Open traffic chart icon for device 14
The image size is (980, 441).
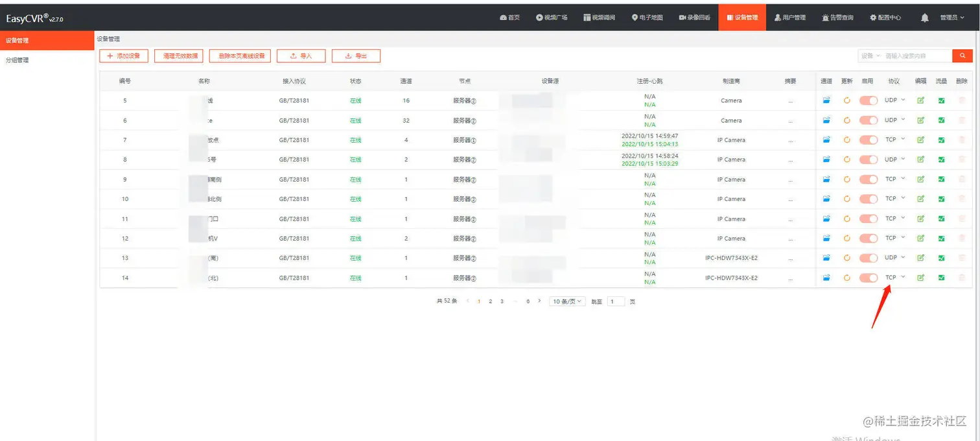coord(941,278)
